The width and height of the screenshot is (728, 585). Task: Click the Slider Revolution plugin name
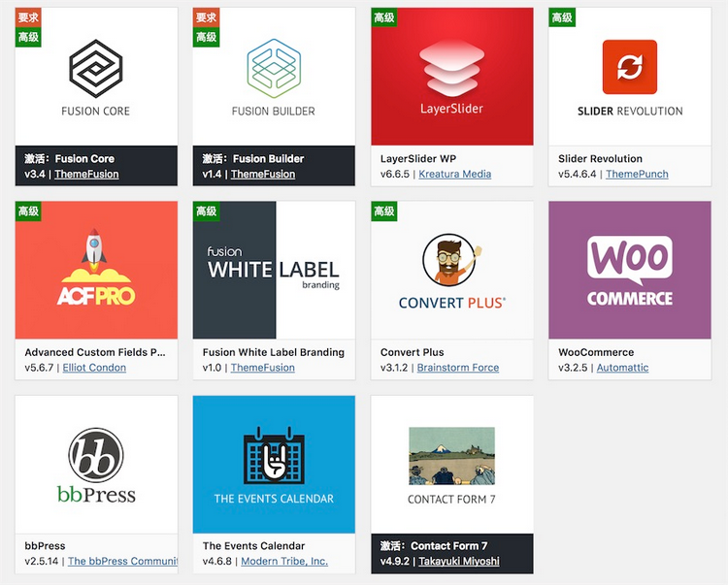(600, 159)
